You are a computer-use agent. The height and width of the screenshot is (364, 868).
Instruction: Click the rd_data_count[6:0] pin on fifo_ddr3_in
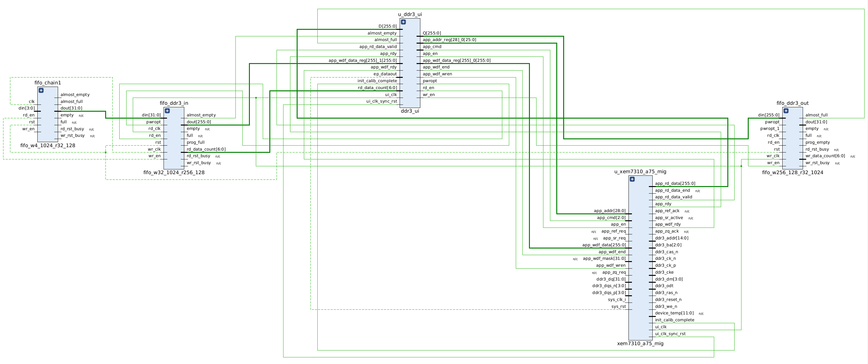(x=206, y=149)
